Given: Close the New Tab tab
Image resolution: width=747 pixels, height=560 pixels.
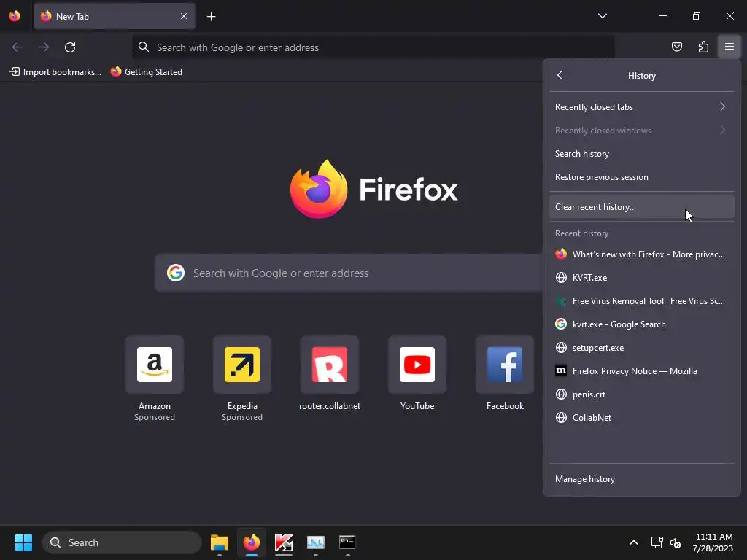Looking at the screenshot, I should pyautogui.click(x=184, y=16).
